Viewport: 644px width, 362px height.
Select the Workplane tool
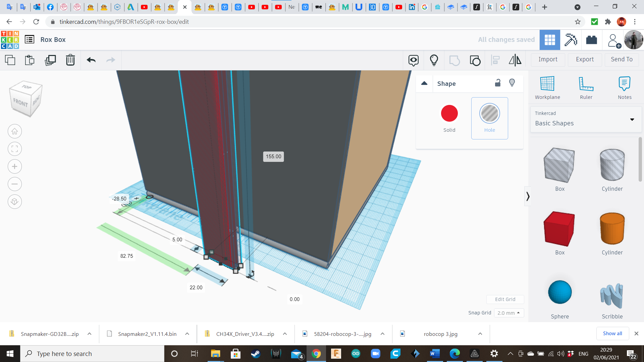[548, 86]
